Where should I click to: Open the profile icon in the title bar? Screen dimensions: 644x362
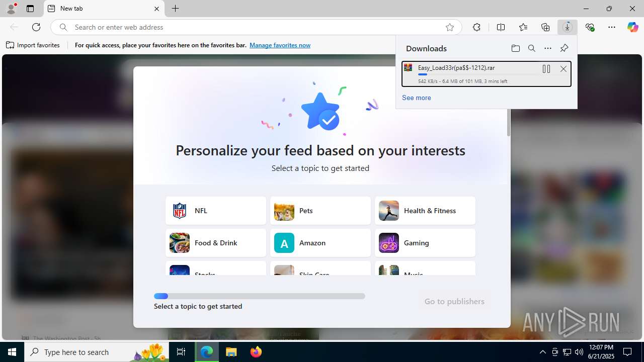point(11,9)
